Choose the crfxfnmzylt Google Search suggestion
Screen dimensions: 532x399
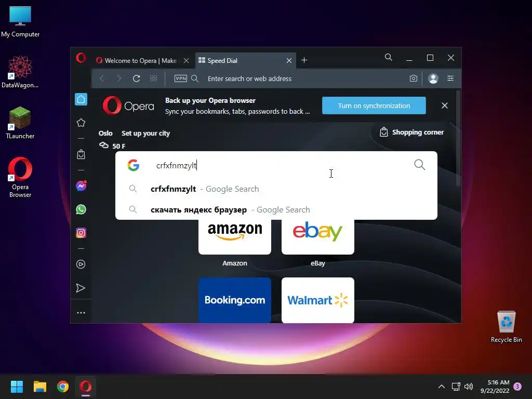(276, 189)
